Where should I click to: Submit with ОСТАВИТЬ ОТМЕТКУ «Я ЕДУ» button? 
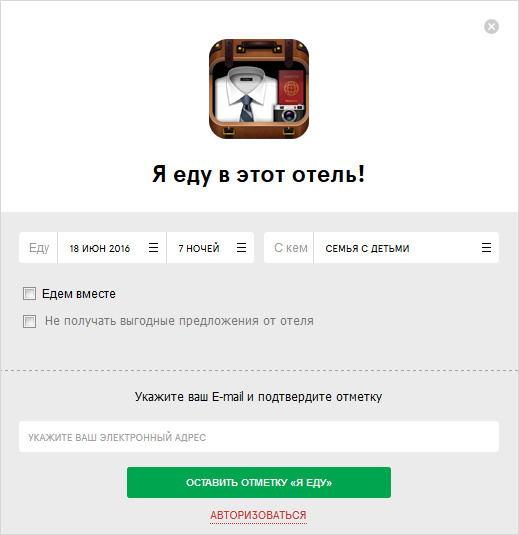(259, 482)
